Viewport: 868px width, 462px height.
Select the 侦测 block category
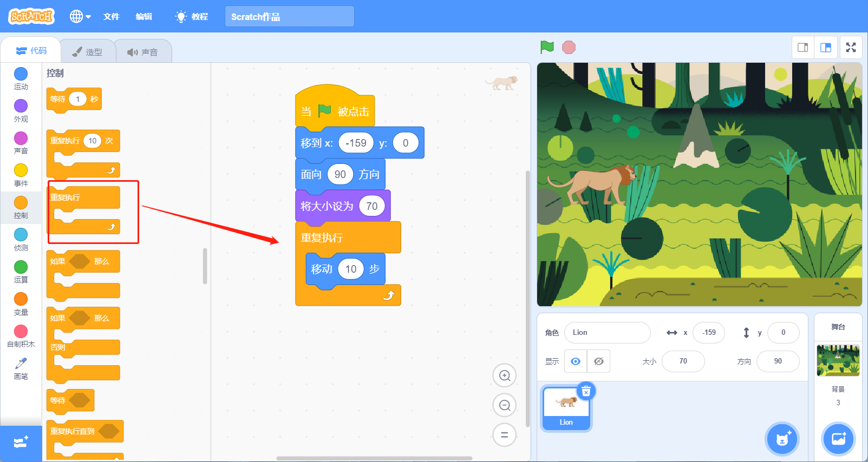coord(21,240)
